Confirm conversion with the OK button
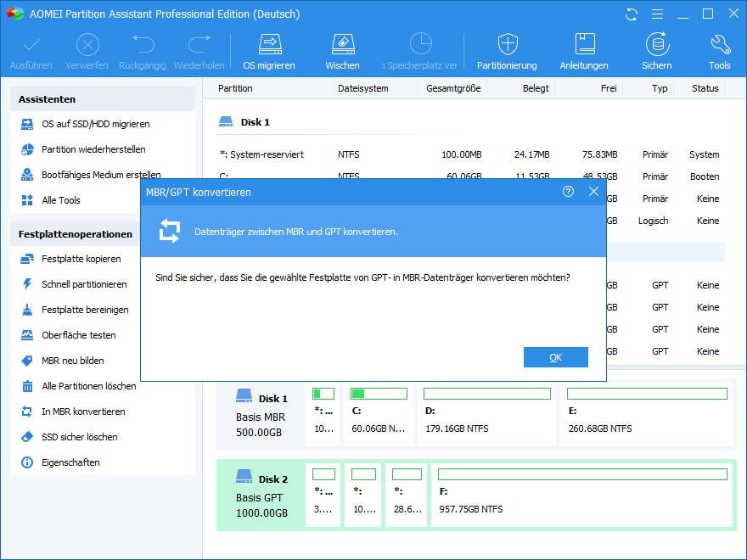The image size is (747, 560). click(x=555, y=357)
